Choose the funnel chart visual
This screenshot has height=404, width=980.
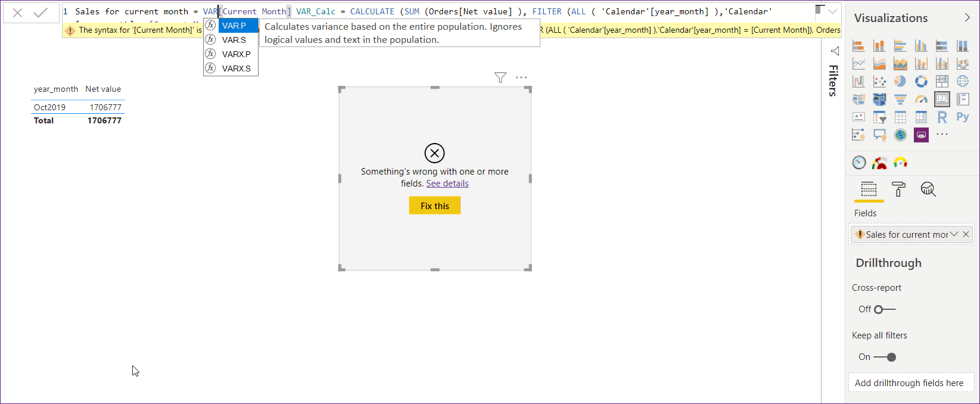[x=900, y=100]
